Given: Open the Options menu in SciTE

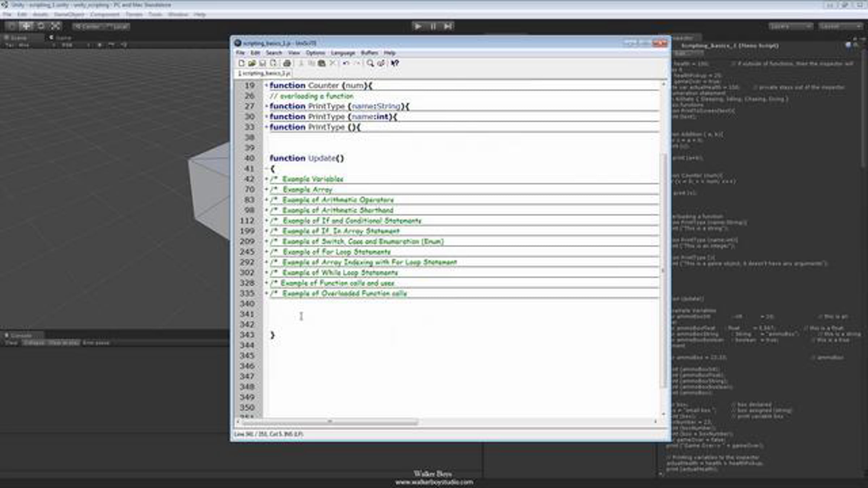Looking at the screenshot, I should pos(315,53).
